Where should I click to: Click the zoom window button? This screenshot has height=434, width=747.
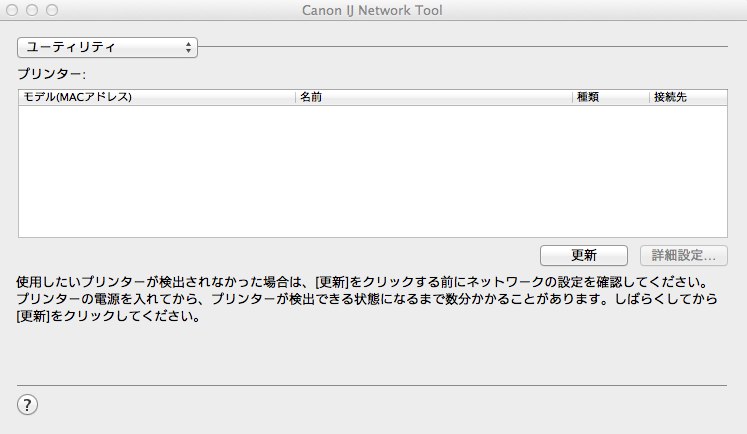coord(52,10)
